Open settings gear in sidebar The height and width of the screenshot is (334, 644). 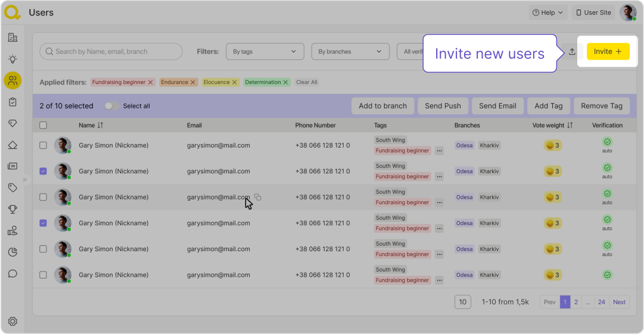pyautogui.click(x=13, y=321)
